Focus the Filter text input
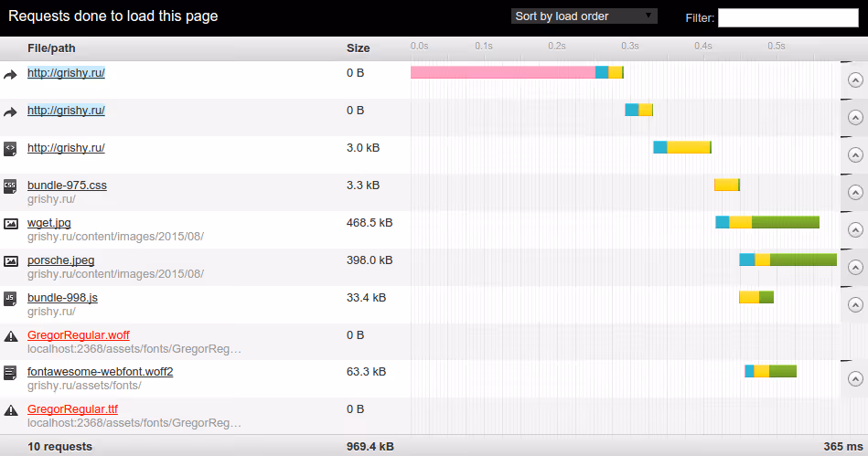The image size is (868, 456). pyautogui.click(x=788, y=18)
